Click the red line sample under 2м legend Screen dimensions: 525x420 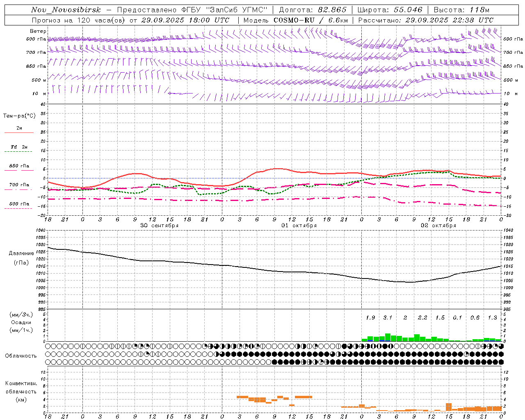[x=19, y=133]
